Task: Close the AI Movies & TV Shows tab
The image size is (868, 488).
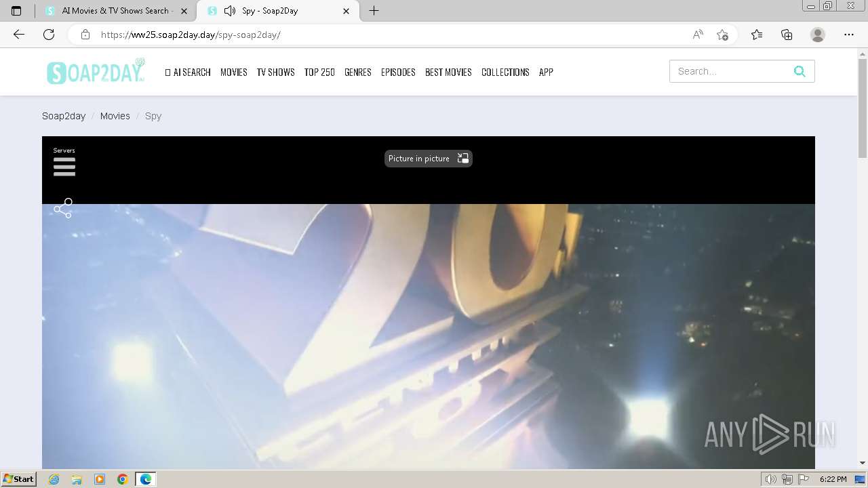Action: (x=184, y=11)
